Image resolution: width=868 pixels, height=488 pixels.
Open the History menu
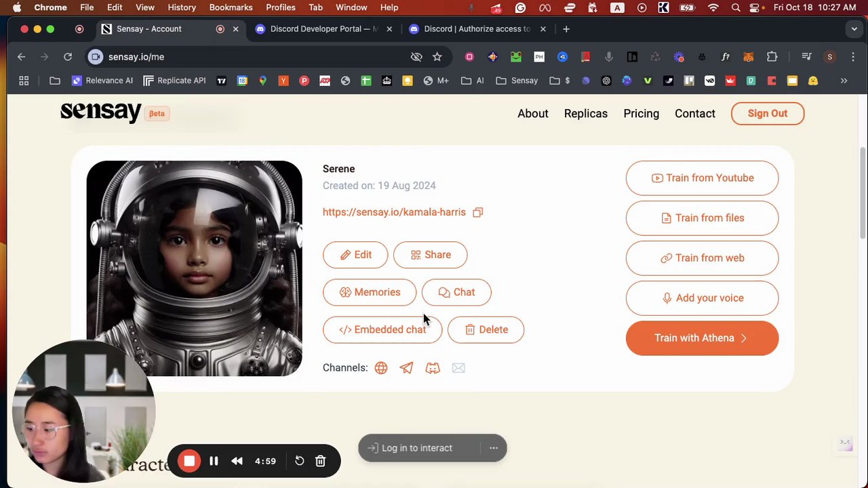(x=182, y=7)
